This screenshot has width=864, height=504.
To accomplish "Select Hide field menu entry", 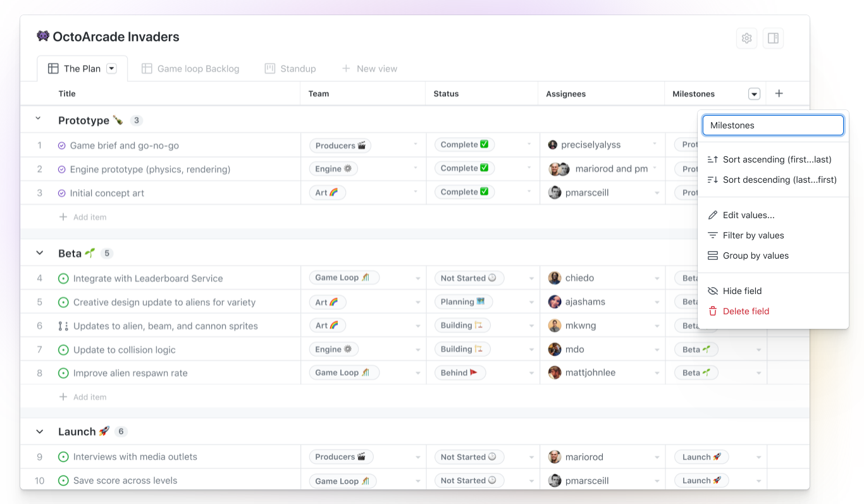I will pyautogui.click(x=773, y=291).
